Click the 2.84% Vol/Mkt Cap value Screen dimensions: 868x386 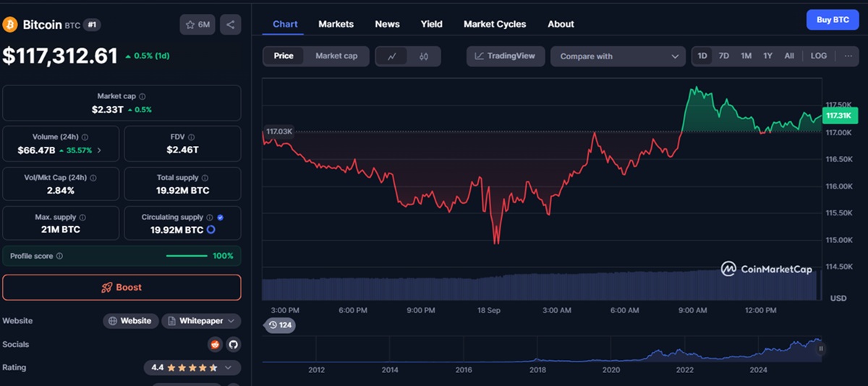coord(60,190)
